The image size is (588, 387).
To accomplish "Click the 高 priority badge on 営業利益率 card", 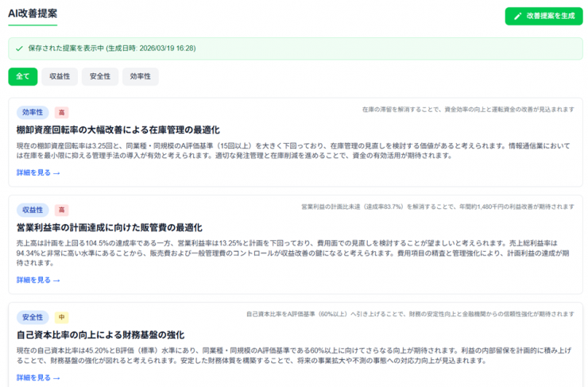I will (x=61, y=210).
